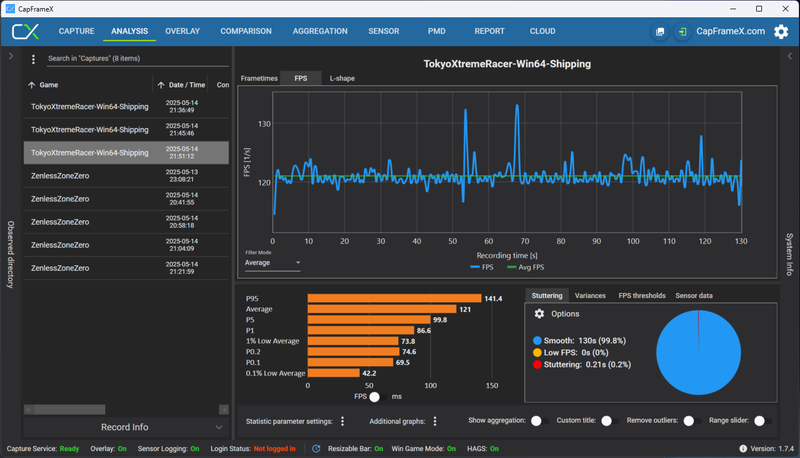Toggle the Remove outliers switch
The width and height of the screenshot is (800, 458).
(692, 421)
